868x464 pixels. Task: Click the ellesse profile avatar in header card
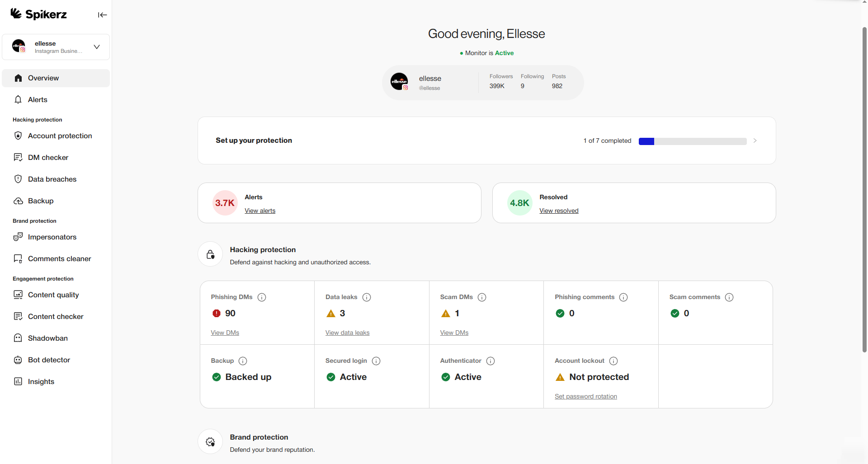[399, 82]
